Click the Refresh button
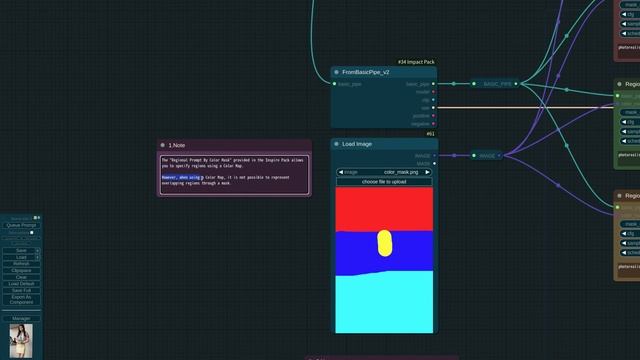Screen dimensions: 640x360 (21, 264)
